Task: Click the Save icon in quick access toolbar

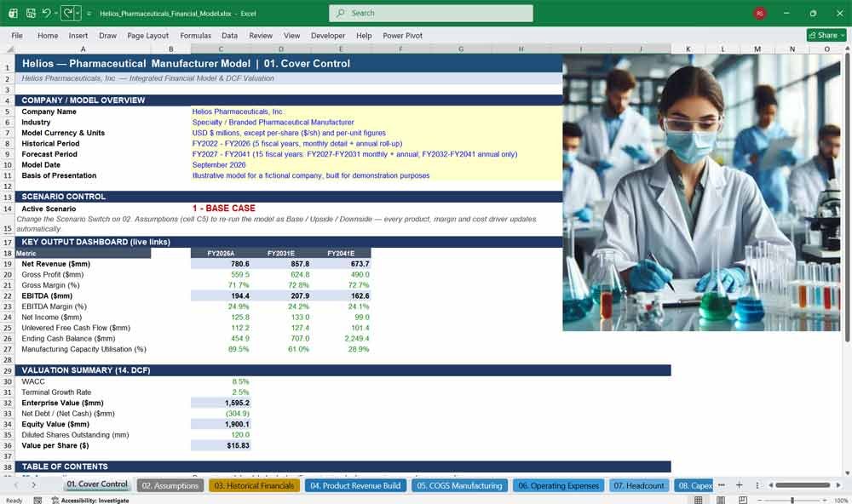Action: pyautogui.click(x=31, y=13)
